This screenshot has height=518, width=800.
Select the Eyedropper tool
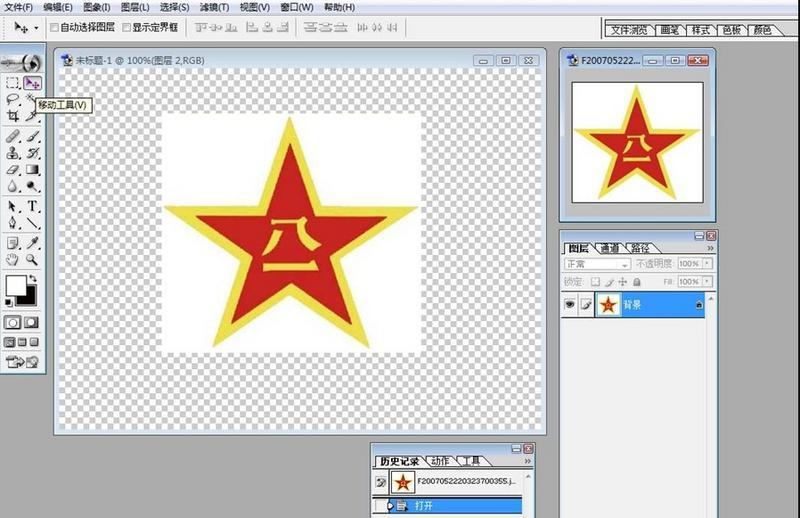[x=32, y=243]
